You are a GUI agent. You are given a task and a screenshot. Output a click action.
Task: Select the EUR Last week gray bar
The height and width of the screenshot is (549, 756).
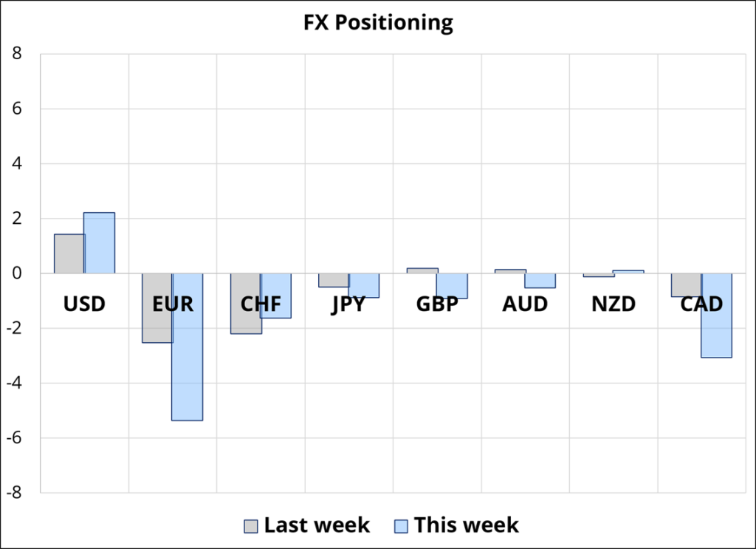[157, 308]
